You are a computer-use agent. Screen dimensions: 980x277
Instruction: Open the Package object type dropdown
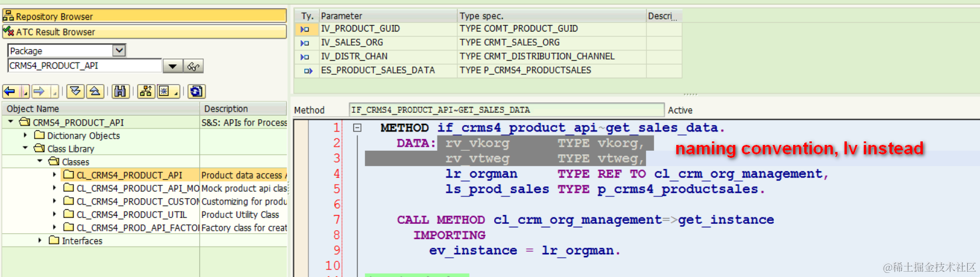(x=119, y=50)
